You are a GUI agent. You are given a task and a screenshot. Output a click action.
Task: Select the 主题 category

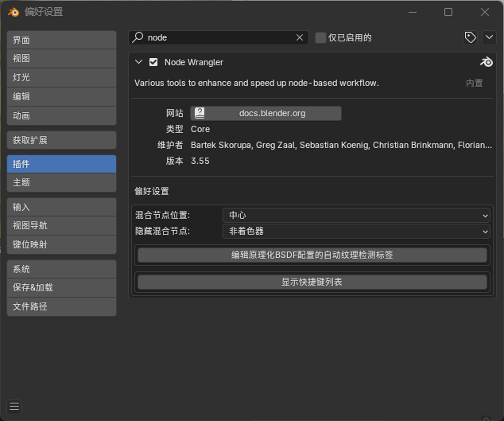pyautogui.click(x=61, y=182)
